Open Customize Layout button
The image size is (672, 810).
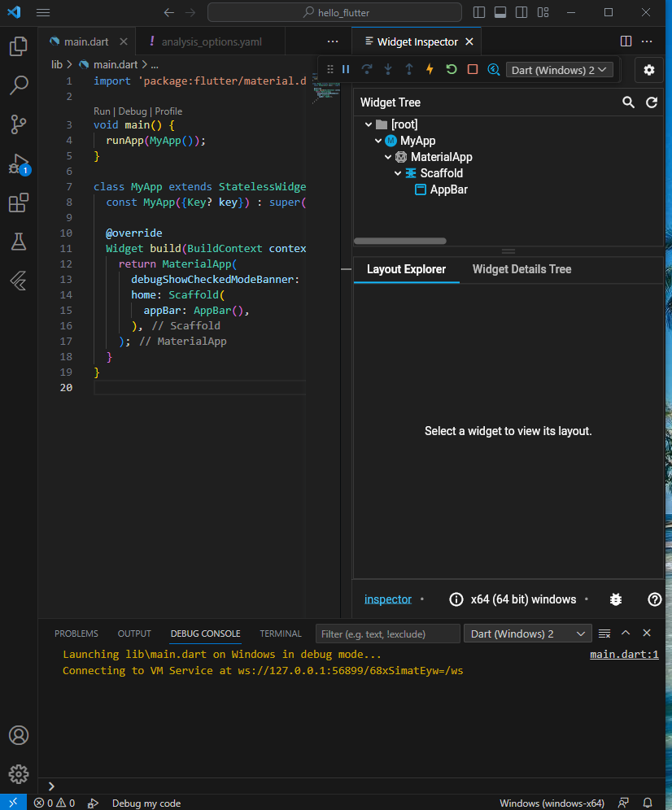[x=543, y=12]
